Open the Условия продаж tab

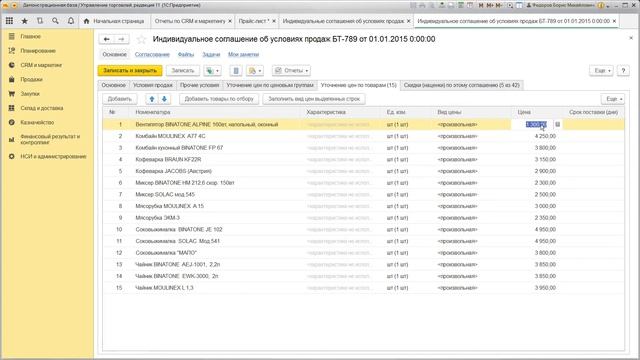[153, 85]
